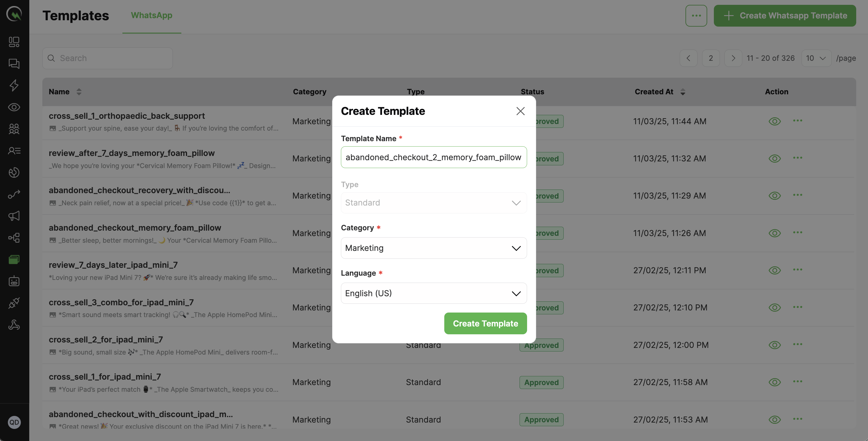Click the webhook icon in sidebar

[x=14, y=325]
